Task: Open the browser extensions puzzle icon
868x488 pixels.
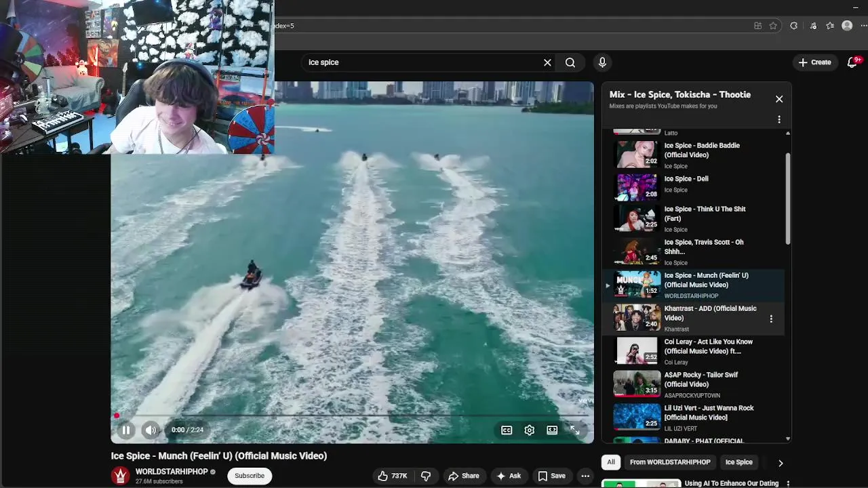Action: click(x=794, y=26)
